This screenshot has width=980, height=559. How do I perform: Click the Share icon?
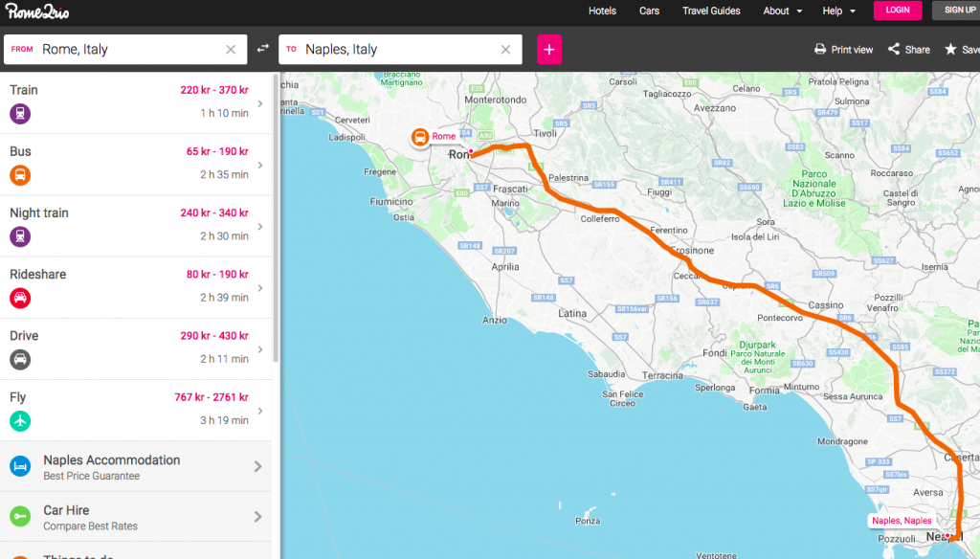894,49
